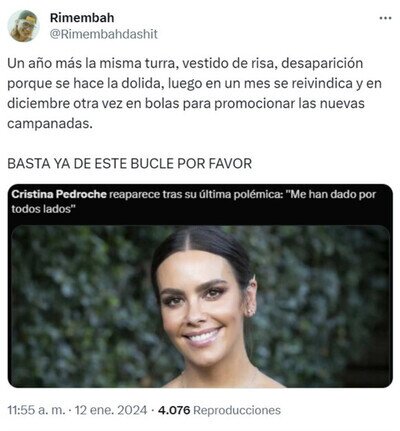Click the black header bar of the news card

click(x=200, y=202)
